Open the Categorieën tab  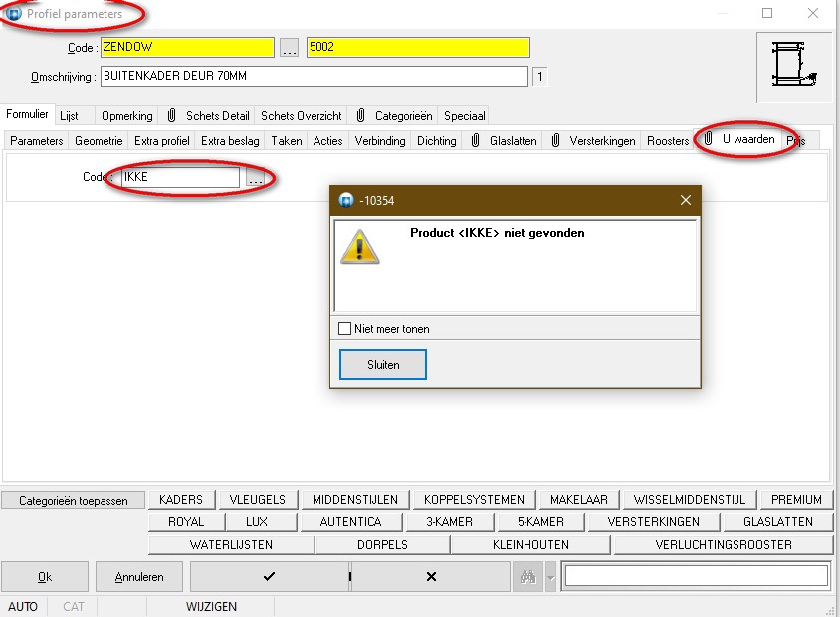(394, 116)
